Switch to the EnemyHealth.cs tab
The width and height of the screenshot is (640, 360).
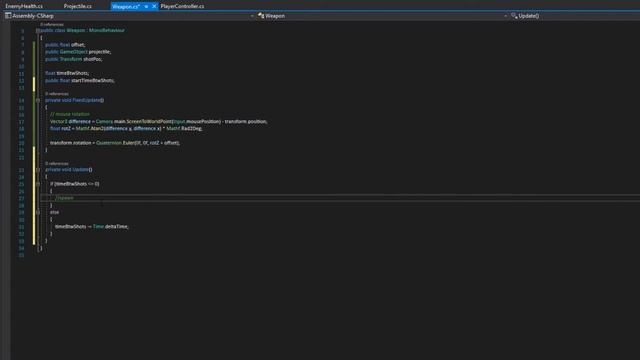(24, 6)
